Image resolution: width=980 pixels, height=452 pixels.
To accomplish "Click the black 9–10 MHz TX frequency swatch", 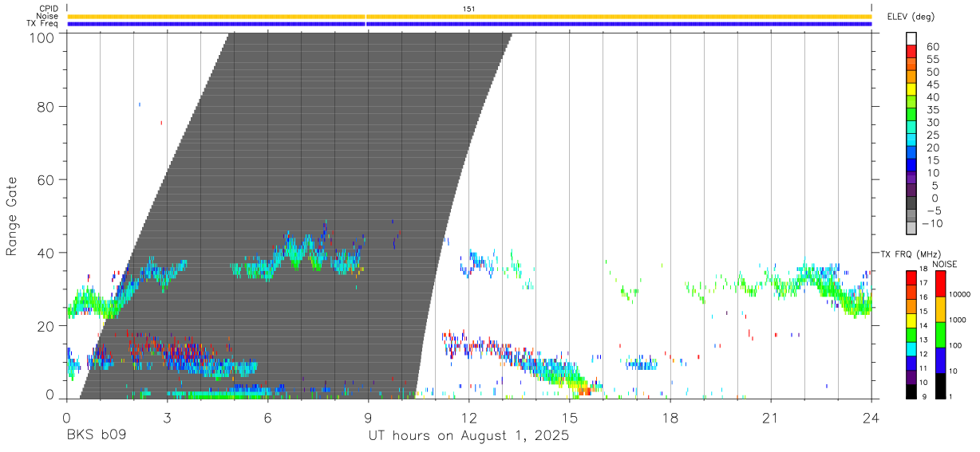I will coord(912,391).
